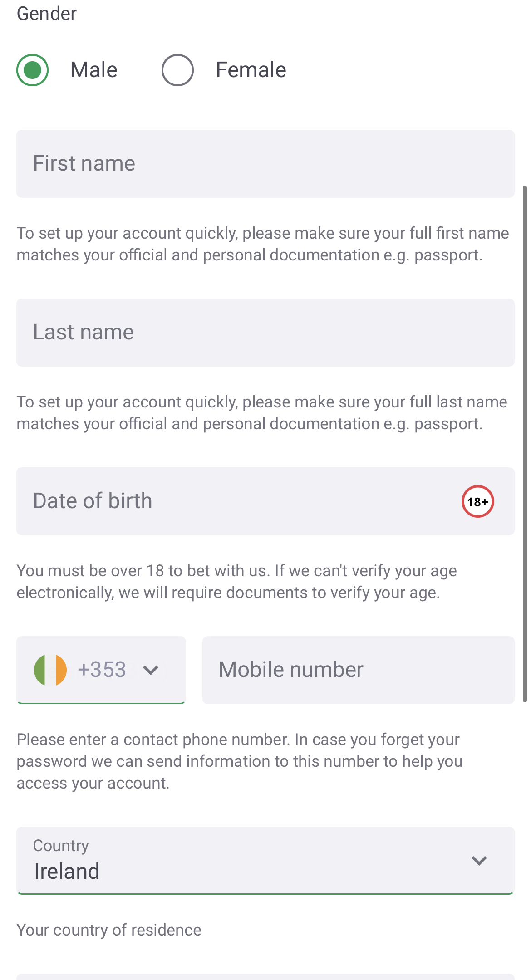The image size is (531, 980).
Task: Click the contact phone number help text
Action: point(240,761)
